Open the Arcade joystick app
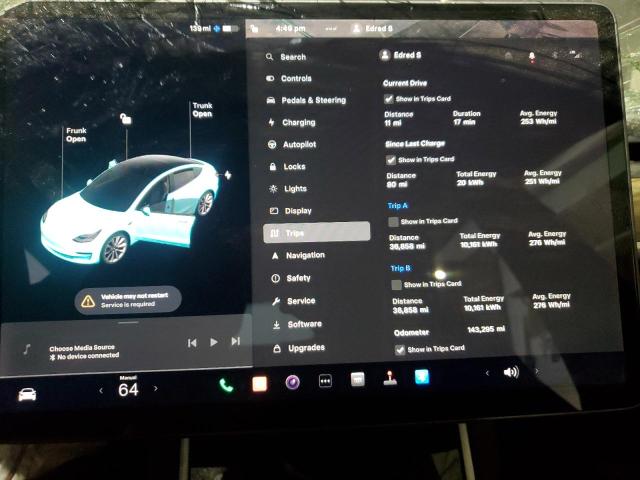 [x=390, y=378]
